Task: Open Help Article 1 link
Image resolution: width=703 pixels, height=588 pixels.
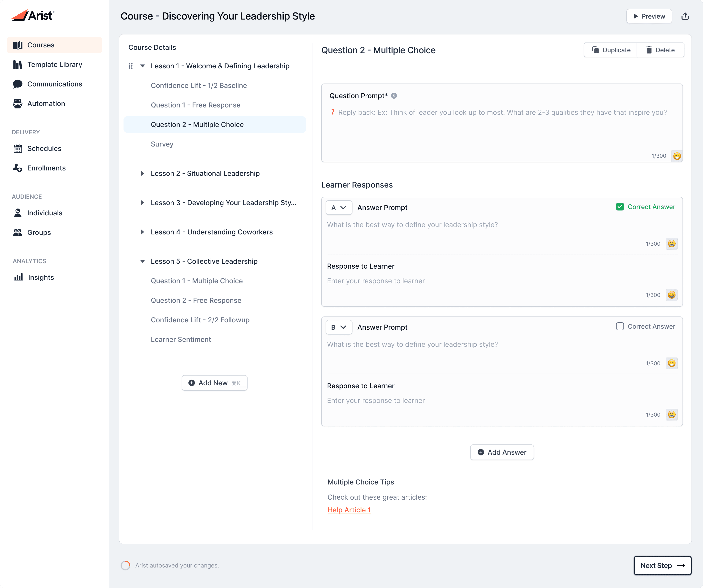Action: 349,510
